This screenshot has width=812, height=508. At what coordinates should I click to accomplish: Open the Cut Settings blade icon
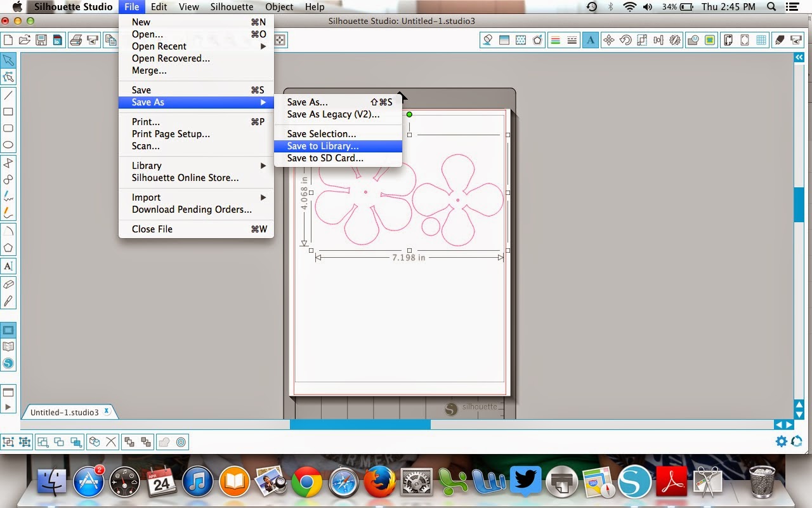[x=780, y=40]
